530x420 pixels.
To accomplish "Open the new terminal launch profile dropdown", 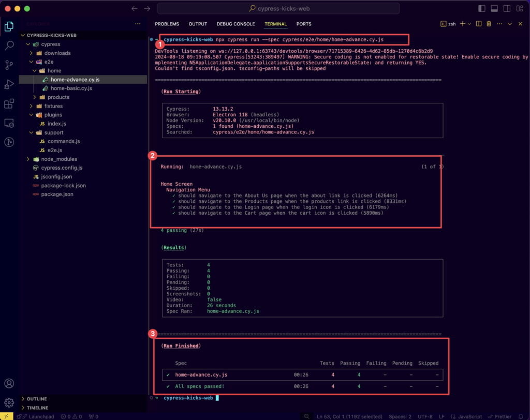I will [x=469, y=24].
